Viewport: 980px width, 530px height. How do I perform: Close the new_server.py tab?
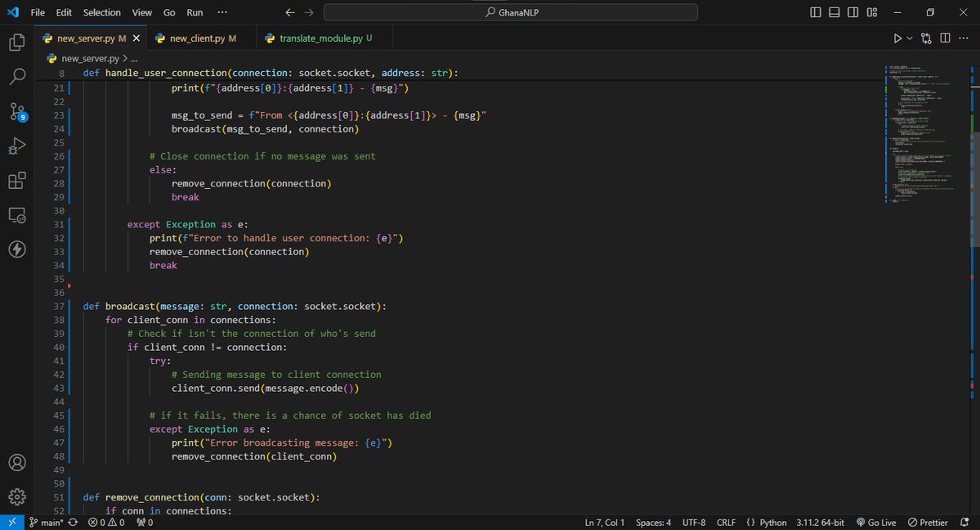136,38
